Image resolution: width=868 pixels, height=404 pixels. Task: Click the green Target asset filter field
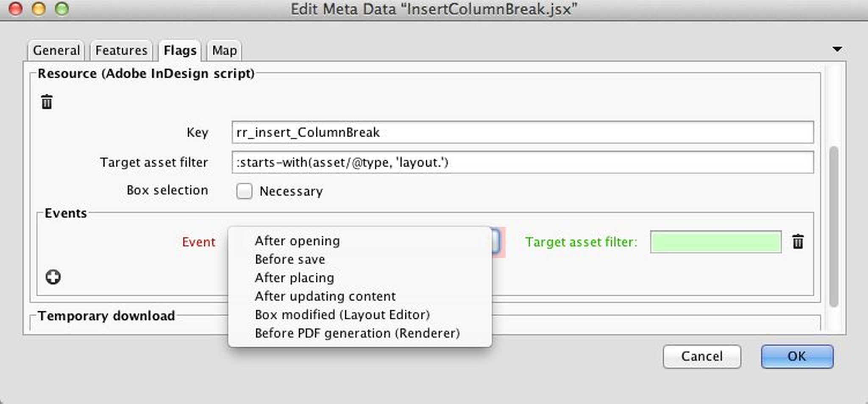point(716,242)
